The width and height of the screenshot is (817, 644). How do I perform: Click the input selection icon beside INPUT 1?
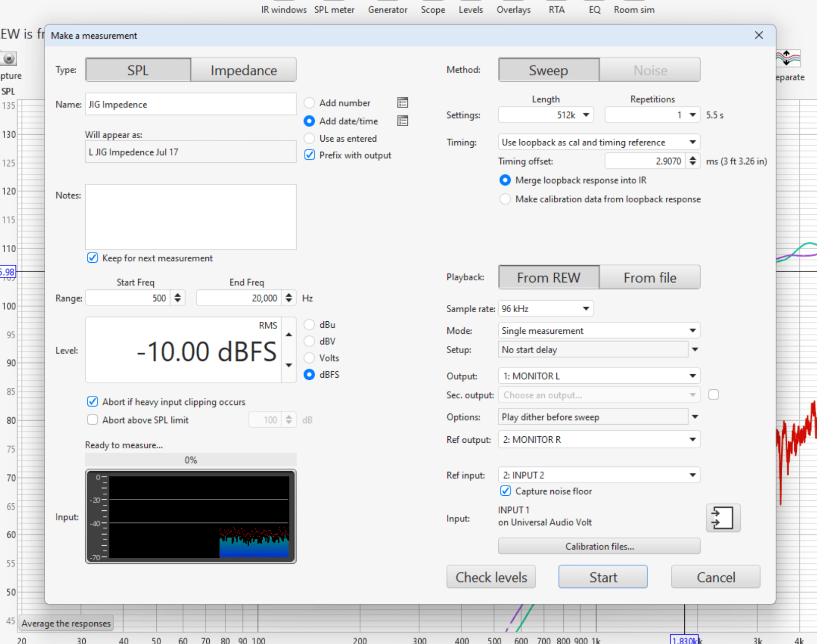723,518
